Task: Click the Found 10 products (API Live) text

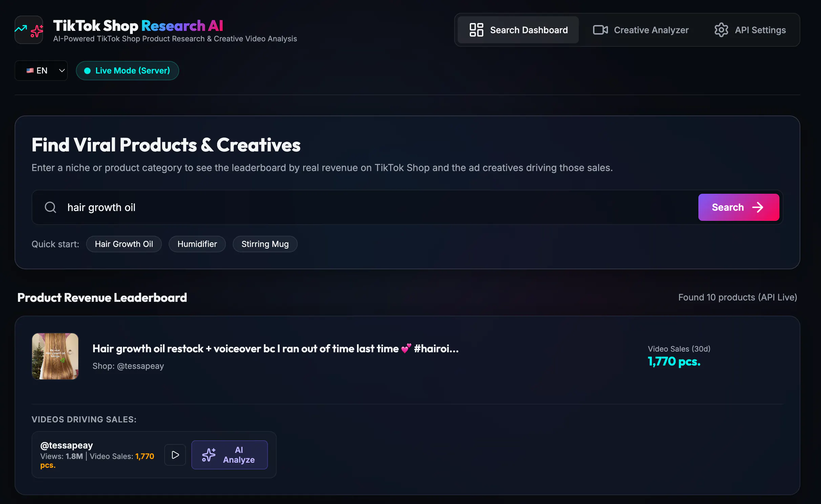Action: click(738, 297)
